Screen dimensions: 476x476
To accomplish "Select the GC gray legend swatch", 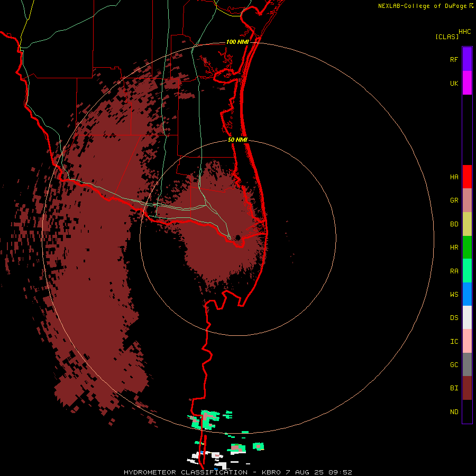I will pyautogui.click(x=467, y=364).
